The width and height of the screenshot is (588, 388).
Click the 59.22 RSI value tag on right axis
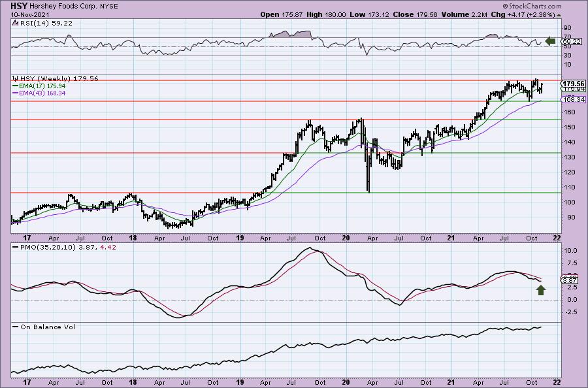[x=572, y=42]
